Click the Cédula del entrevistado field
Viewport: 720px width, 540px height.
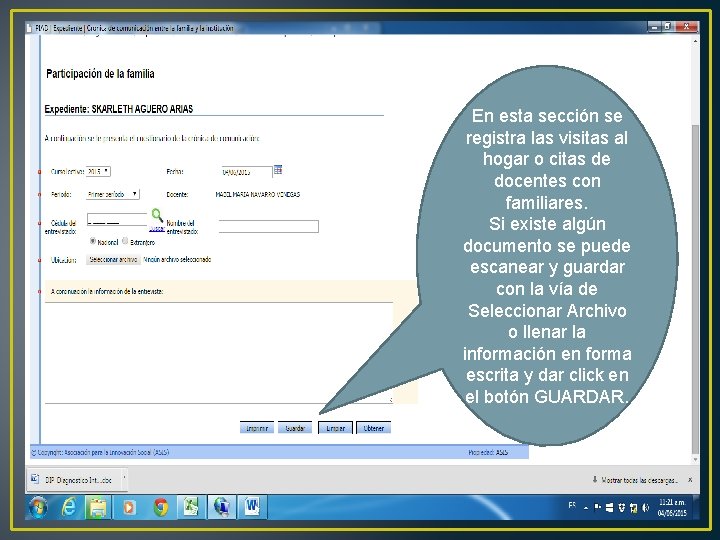point(117,220)
